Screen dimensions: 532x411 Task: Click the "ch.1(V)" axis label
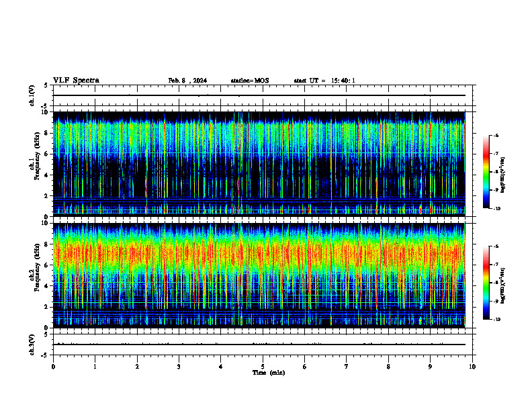tap(32, 95)
